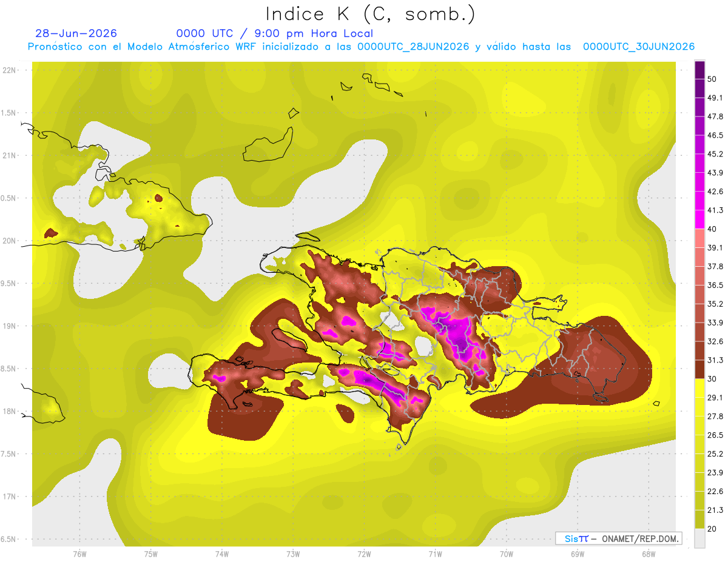728x562 pixels.
Task: Click the legend value '39.1'
Action: pyautogui.click(x=716, y=247)
